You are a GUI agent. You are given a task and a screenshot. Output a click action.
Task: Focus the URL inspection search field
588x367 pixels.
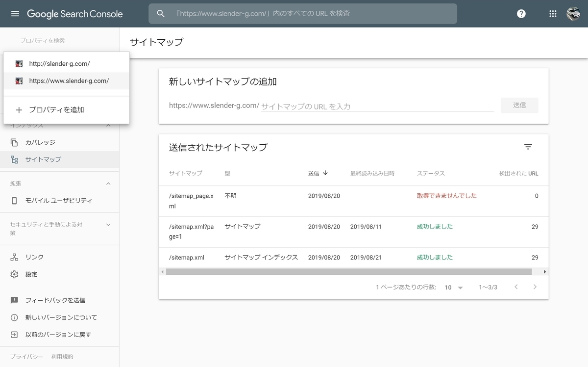coord(303,14)
